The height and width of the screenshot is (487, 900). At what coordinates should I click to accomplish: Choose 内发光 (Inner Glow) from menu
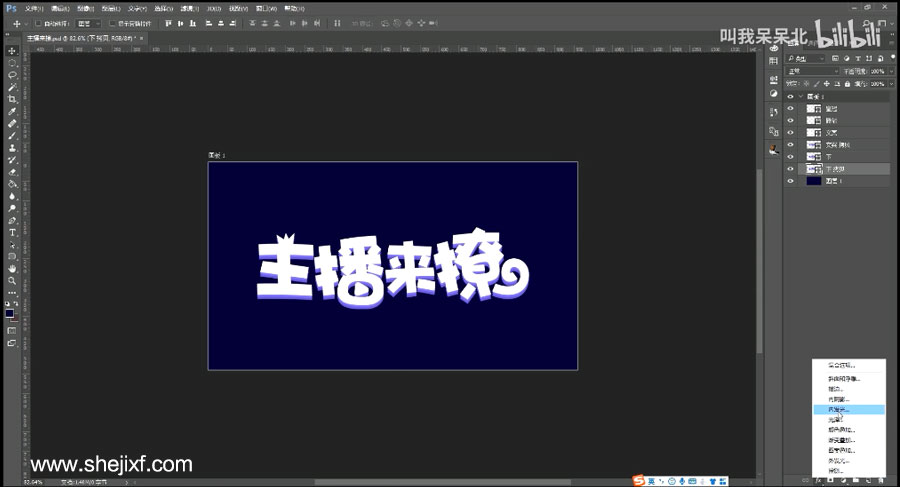[x=849, y=409]
